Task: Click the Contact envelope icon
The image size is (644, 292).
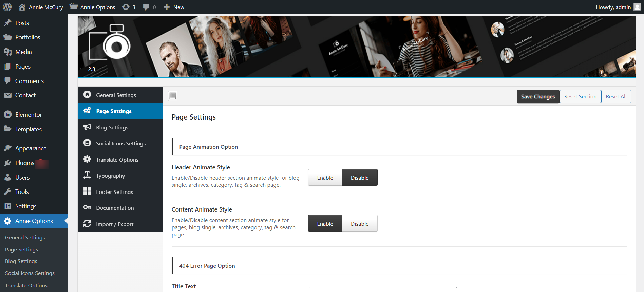Action: [7, 95]
